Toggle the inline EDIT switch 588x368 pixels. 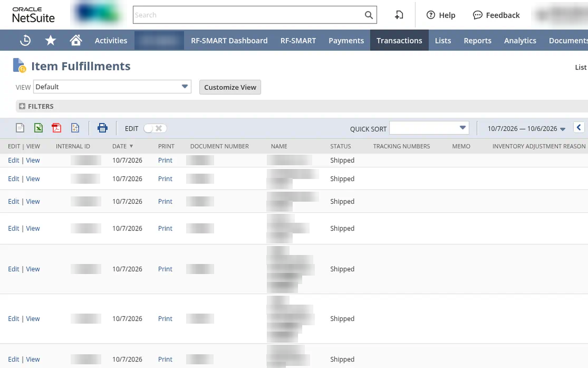point(155,128)
